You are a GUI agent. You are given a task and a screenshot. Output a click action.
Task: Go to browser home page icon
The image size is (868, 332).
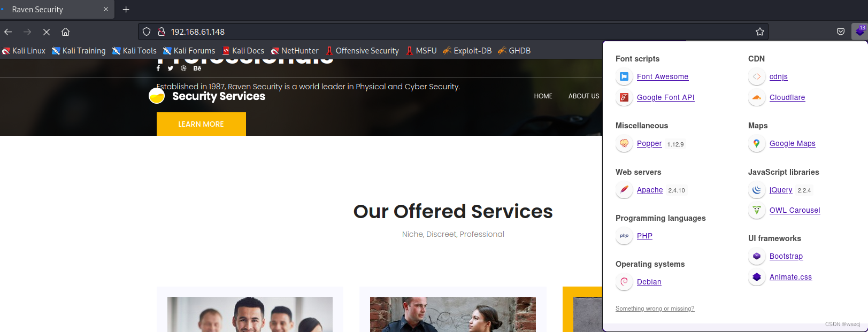click(66, 32)
